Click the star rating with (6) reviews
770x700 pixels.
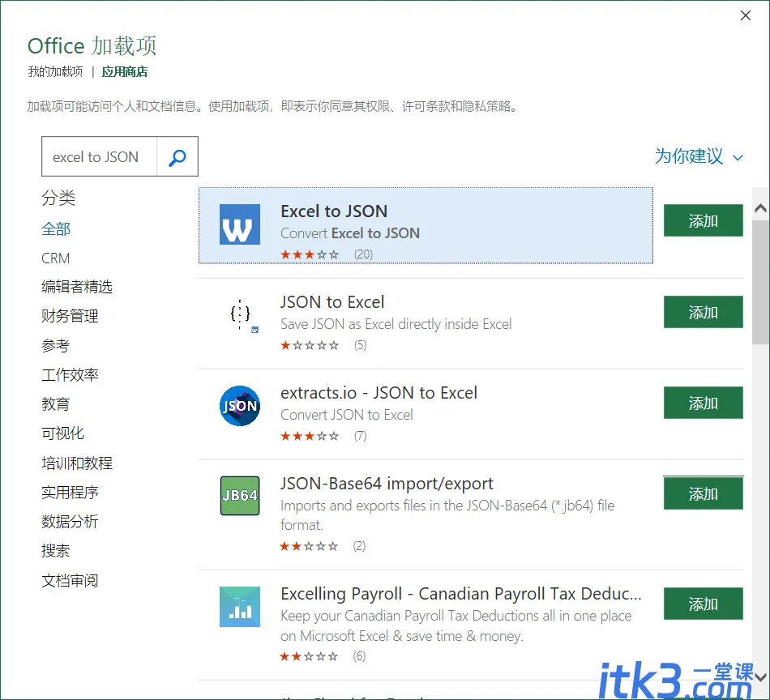tap(309, 656)
